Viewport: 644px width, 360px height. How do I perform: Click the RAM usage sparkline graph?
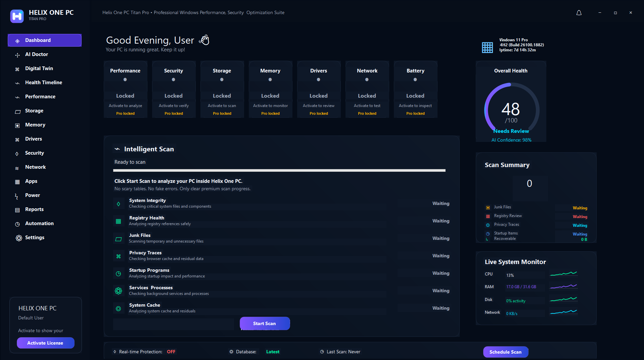click(563, 287)
